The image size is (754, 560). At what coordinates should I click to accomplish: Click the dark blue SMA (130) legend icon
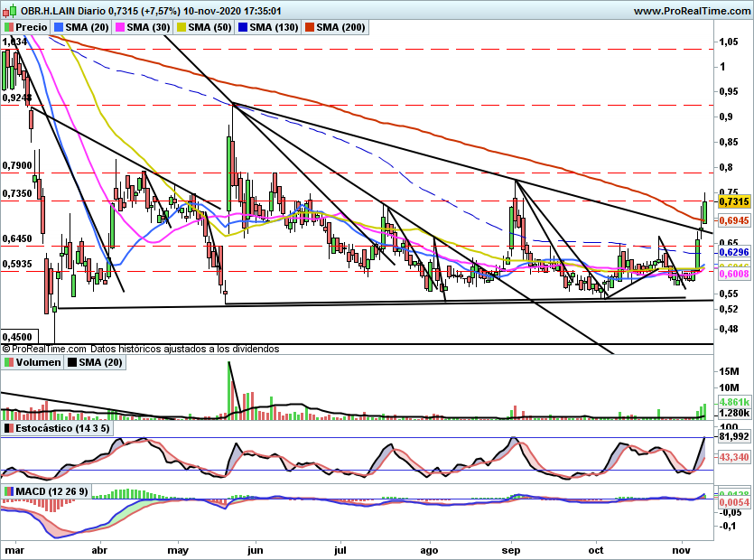click(243, 27)
